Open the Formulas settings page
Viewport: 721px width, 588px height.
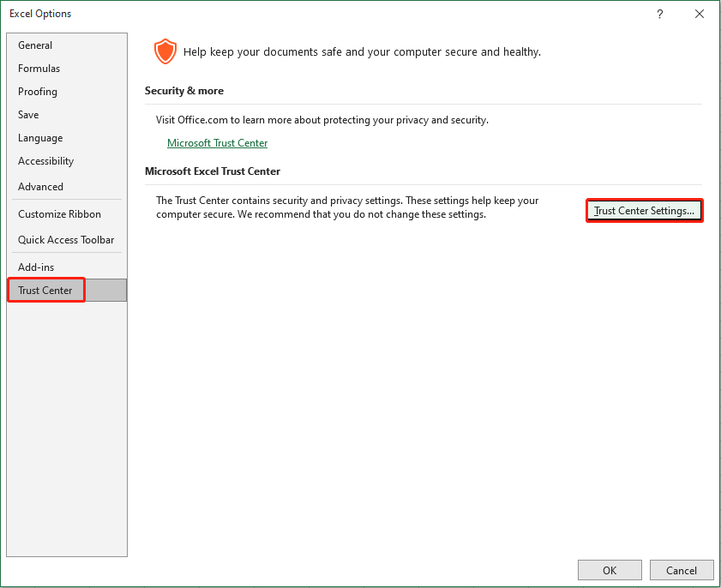coord(39,68)
